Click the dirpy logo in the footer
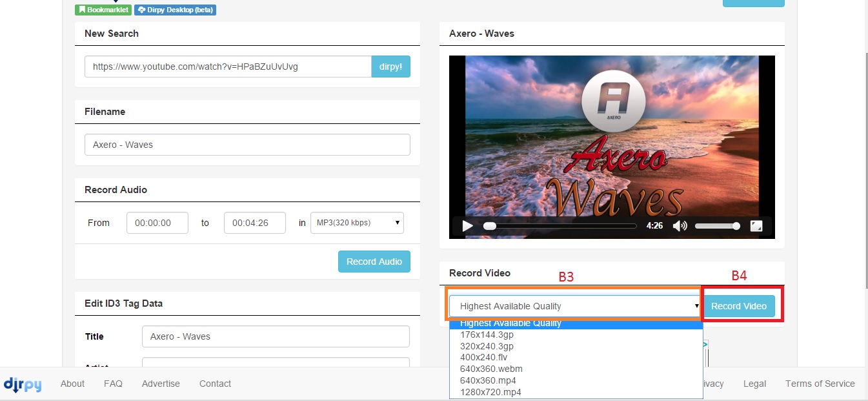This screenshot has width=868, height=401. (23, 384)
